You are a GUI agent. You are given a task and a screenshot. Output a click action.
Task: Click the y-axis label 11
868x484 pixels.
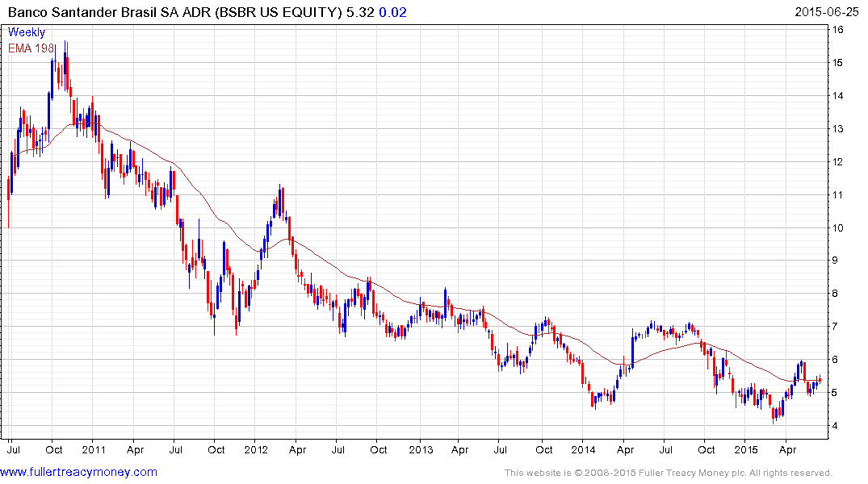(x=837, y=194)
